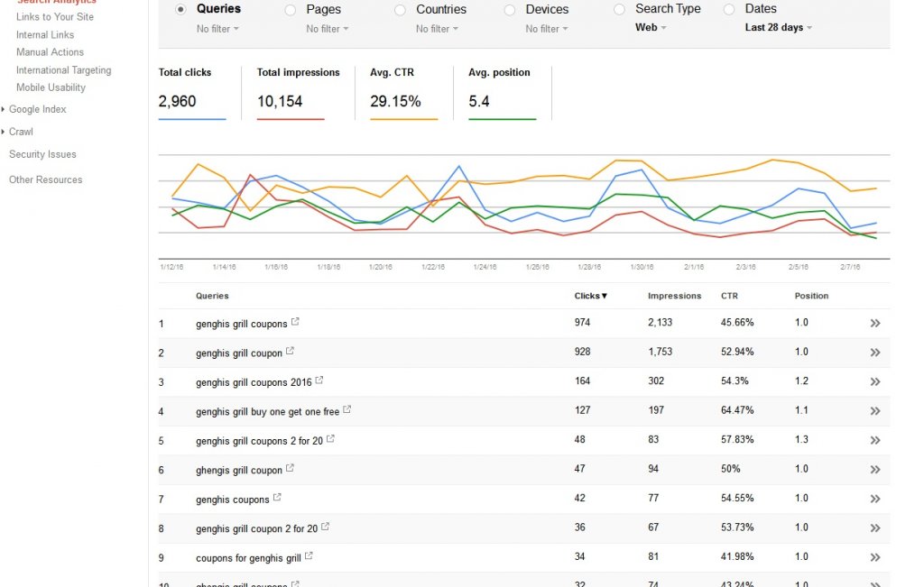Click the 'genghis grill coupons 2 for 20' query
The width and height of the screenshot is (924, 587).
[259, 441]
